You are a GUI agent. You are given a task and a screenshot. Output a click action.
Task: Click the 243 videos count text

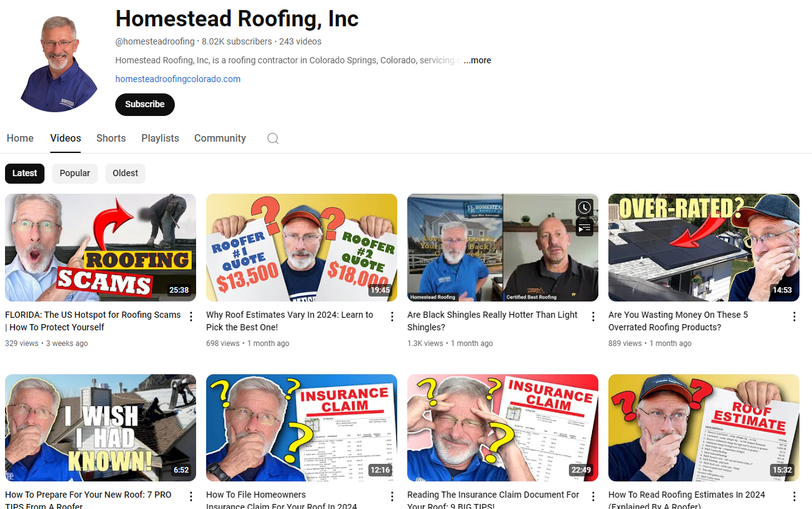[300, 41]
